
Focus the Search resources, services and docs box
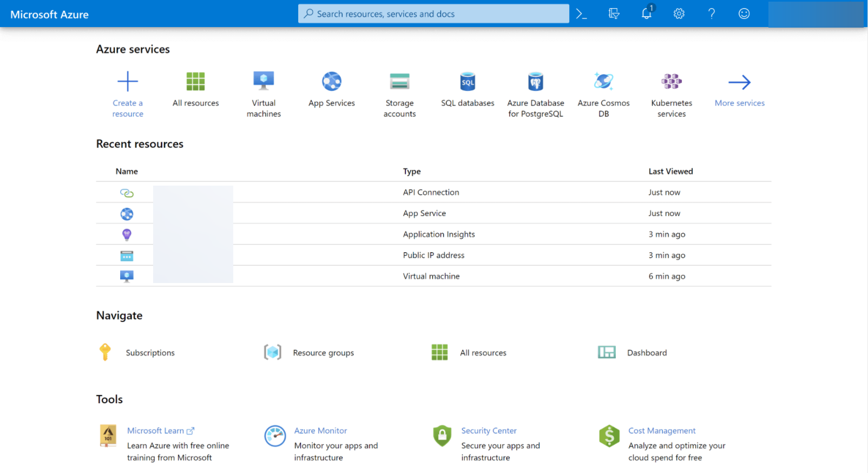tap(433, 14)
